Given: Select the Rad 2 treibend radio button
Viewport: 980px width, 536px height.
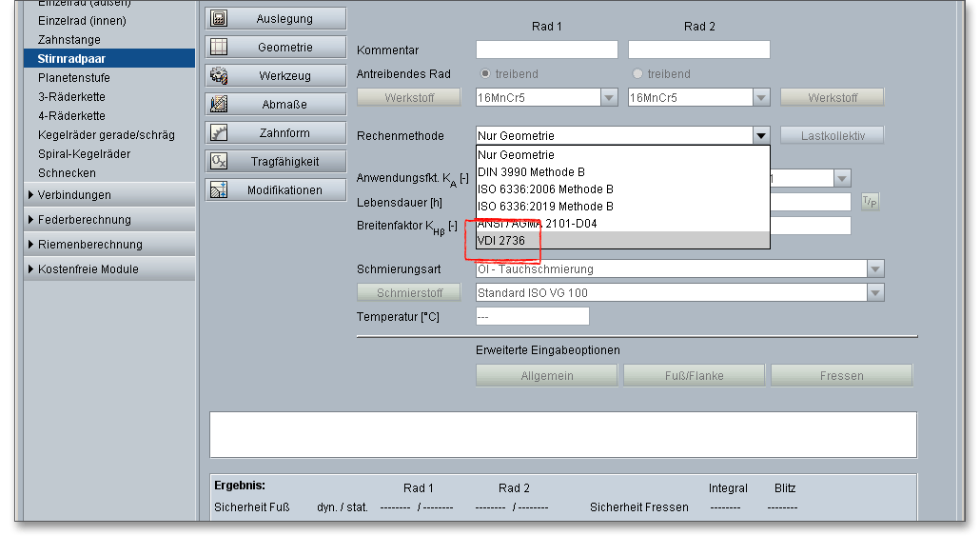Looking at the screenshot, I should (x=637, y=74).
